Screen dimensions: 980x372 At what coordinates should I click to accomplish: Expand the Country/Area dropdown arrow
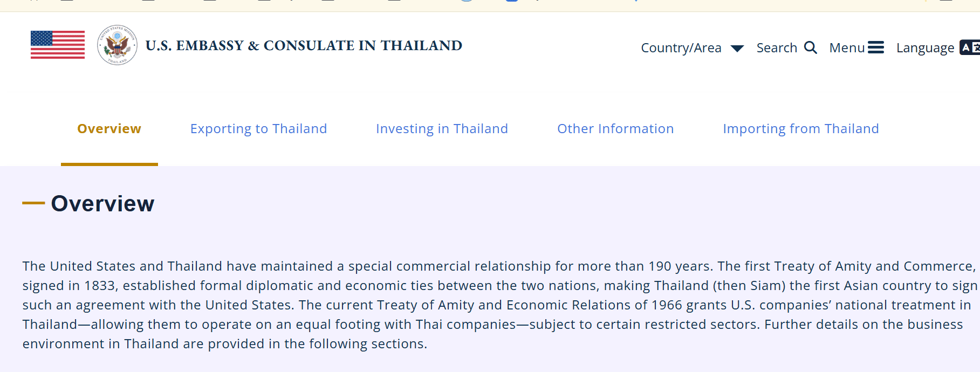pos(737,49)
